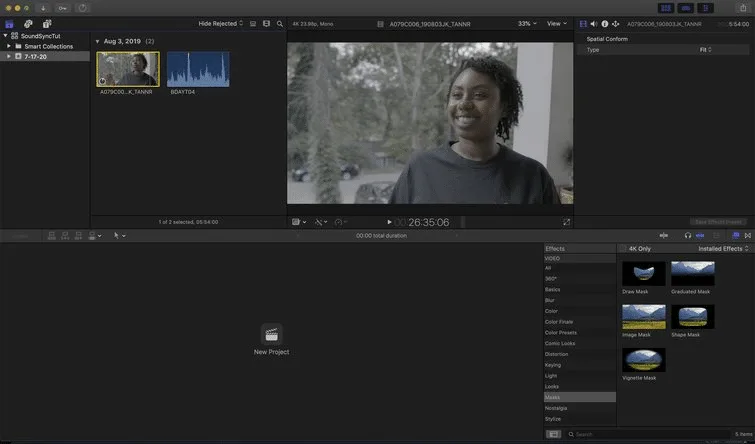755x444 pixels.
Task: Toggle headphone audio skimming
Action: pyautogui.click(x=688, y=235)
